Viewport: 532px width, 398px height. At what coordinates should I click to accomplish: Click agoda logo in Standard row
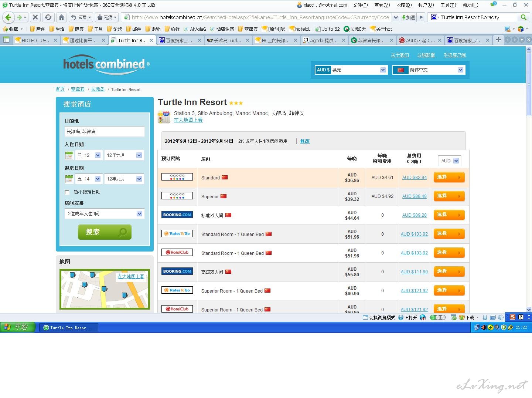[177, 177]
